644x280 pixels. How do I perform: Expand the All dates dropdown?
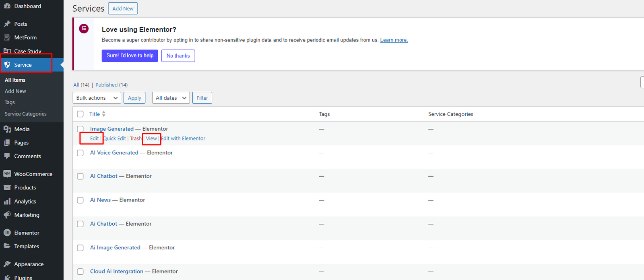171,98
